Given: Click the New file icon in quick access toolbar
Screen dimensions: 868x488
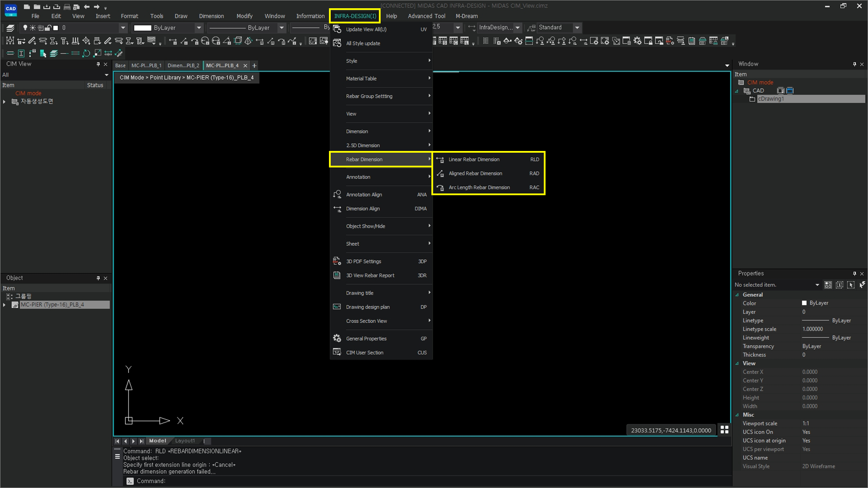Looking at the screenshot, I should tap(26, 7).
